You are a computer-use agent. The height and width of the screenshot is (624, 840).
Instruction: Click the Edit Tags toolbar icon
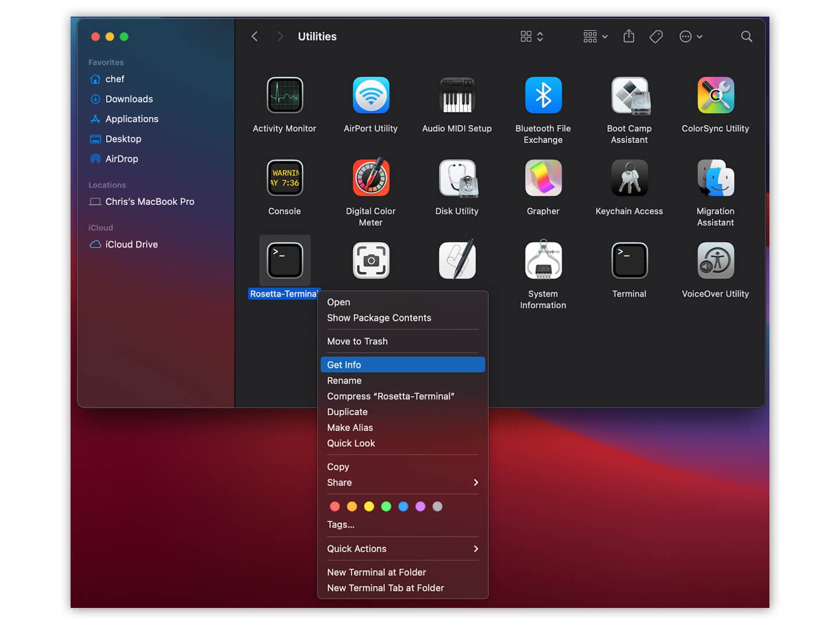tap(656, 36)
